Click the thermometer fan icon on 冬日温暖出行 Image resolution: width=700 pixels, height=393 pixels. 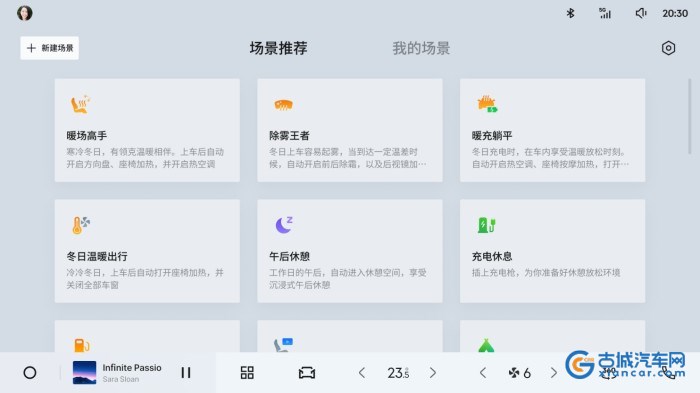pyautogui.click(x=80, y=225)
